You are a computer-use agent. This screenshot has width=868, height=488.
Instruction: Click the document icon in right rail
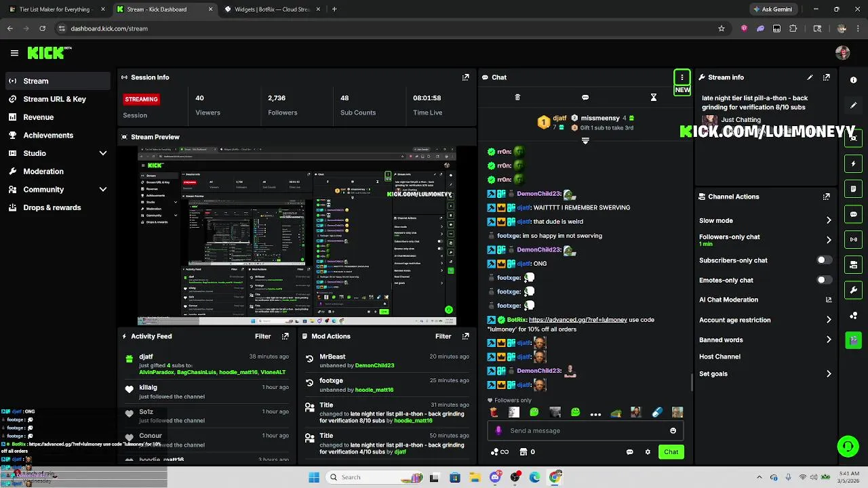tap(853, 189)
